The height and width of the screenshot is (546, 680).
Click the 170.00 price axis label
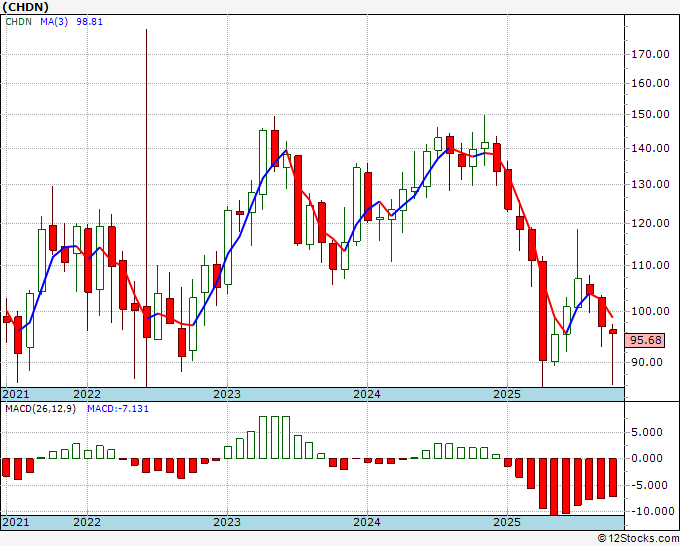[x=650, y=55]
